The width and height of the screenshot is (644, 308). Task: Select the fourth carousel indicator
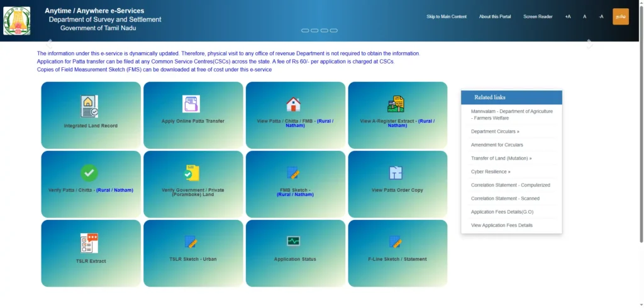pos(333,30)
